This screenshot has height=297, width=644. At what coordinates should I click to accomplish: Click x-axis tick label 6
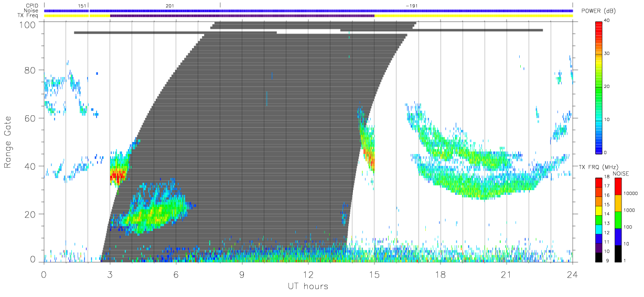coord(176,274)
